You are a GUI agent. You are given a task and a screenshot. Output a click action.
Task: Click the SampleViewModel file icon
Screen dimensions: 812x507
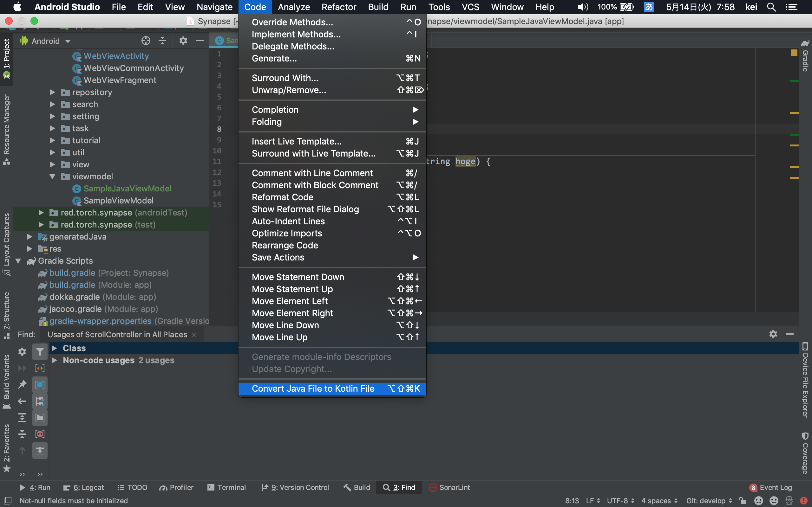76,200
